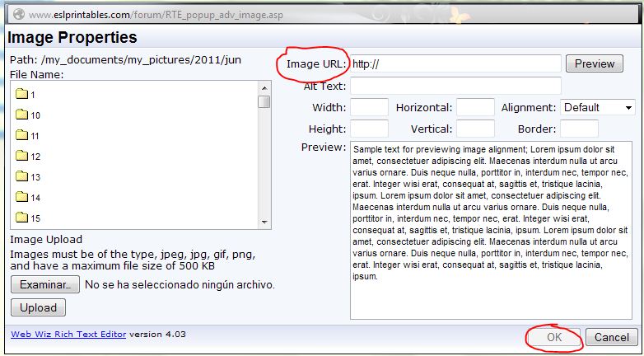
Task: Click Examinar to browse for a file
Action: click(45, 284)
